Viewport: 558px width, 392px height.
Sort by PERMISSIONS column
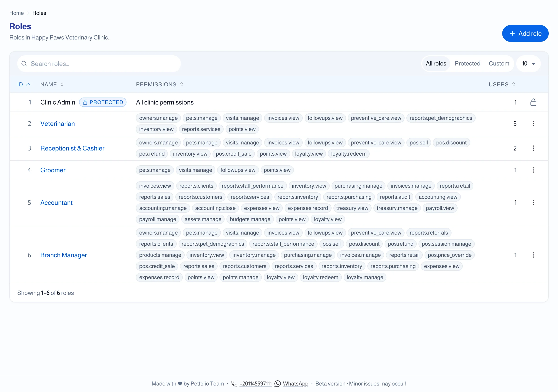(x=159, y=84)
